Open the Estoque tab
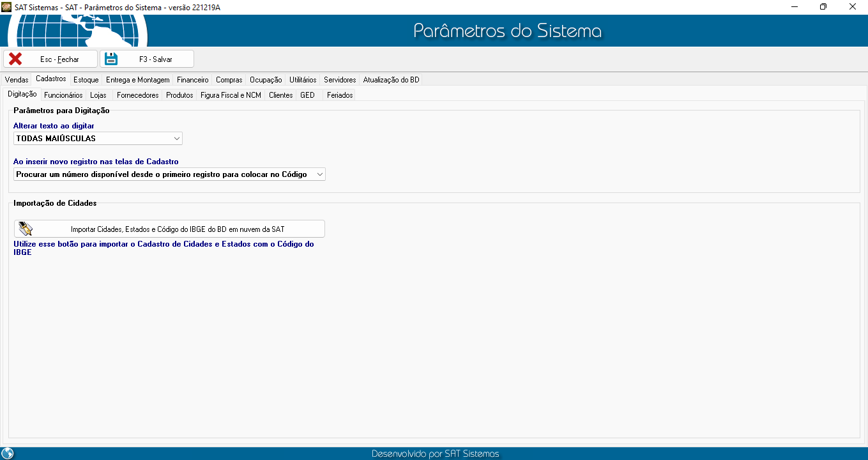Image resolution: width=868 pixels, height=460 pixels. [86, 80]
